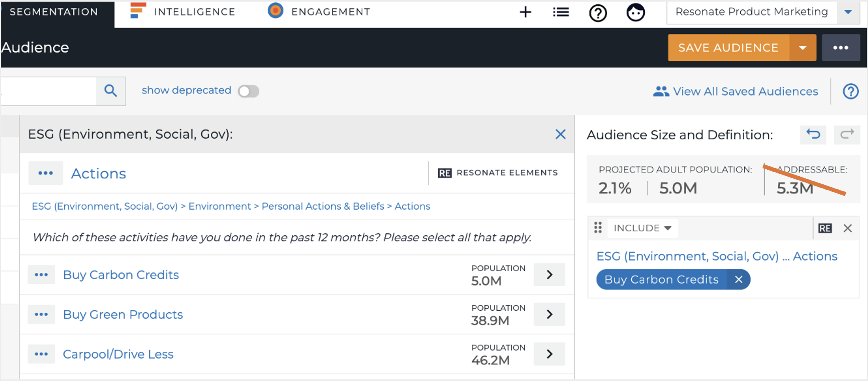Click the Engagement circle logo icon
The width and height of the screenshot is (868, 381).
click(275, 11)
